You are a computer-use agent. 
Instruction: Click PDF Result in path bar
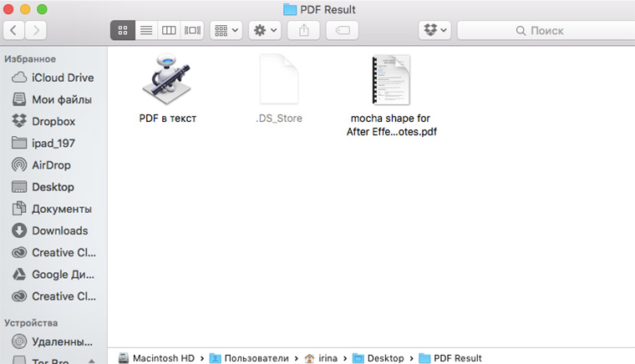pyautogui.click(x=450, y=358)
